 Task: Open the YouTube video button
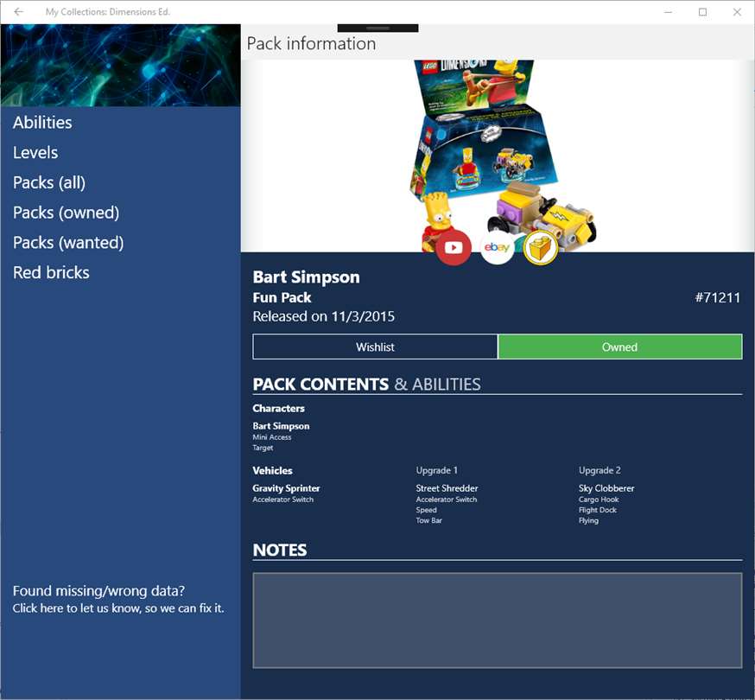pos(454,247)
